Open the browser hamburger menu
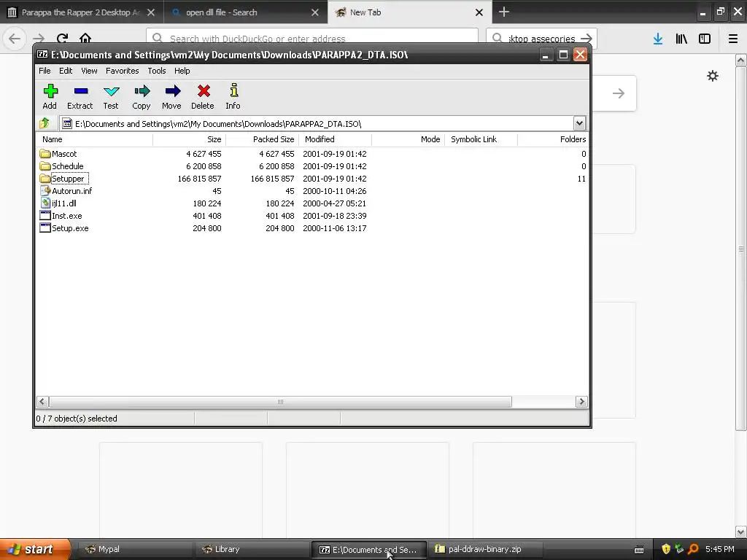The height and width of the screenshot is (560, 747). click(733, 39)
